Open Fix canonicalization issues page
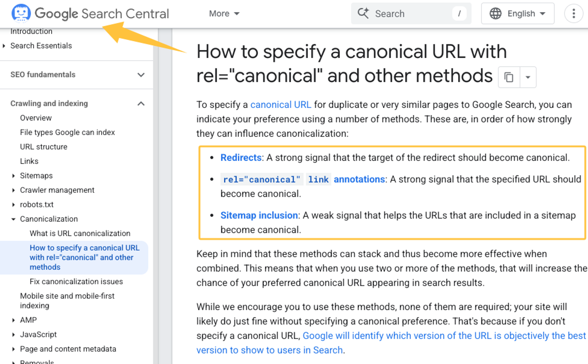Screen dimensions: 588x364 (x=76, y=281)
